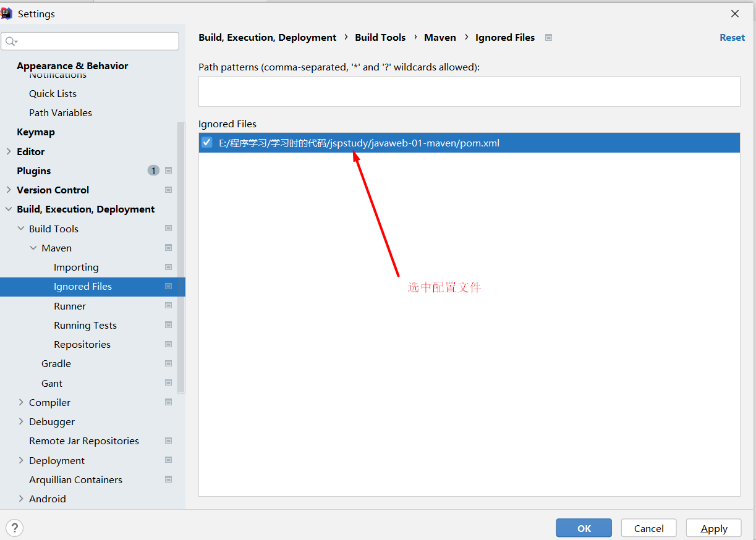Image resolution: width=756 pixels, height=540 pixels.
Task: Click the Plugins update count badge
Action: 153,171
